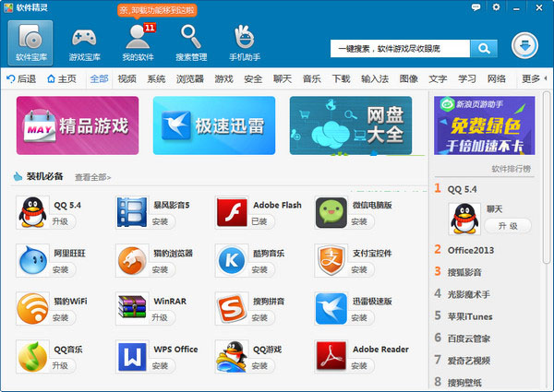Click the Adobe Flash icon

click(x=232, y=212)
